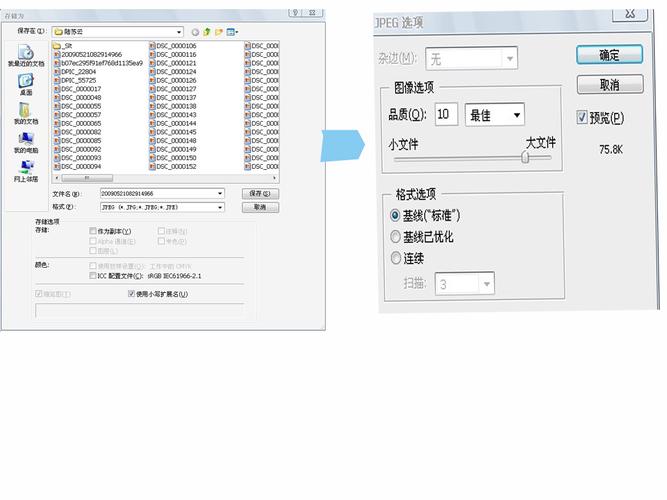Go to the Desktop (桌面) place
Screen dimensions: 667x500
pos(26,84)
